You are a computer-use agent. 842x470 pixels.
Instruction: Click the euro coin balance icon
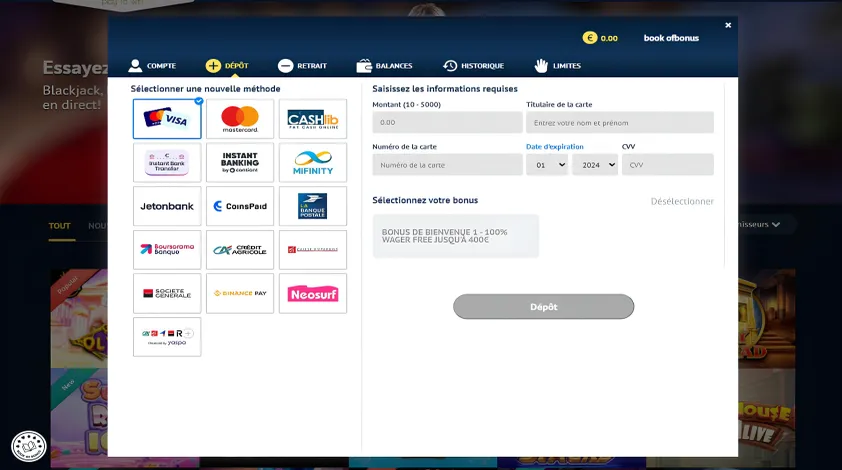pyautogui.click(x=590, y=38)
